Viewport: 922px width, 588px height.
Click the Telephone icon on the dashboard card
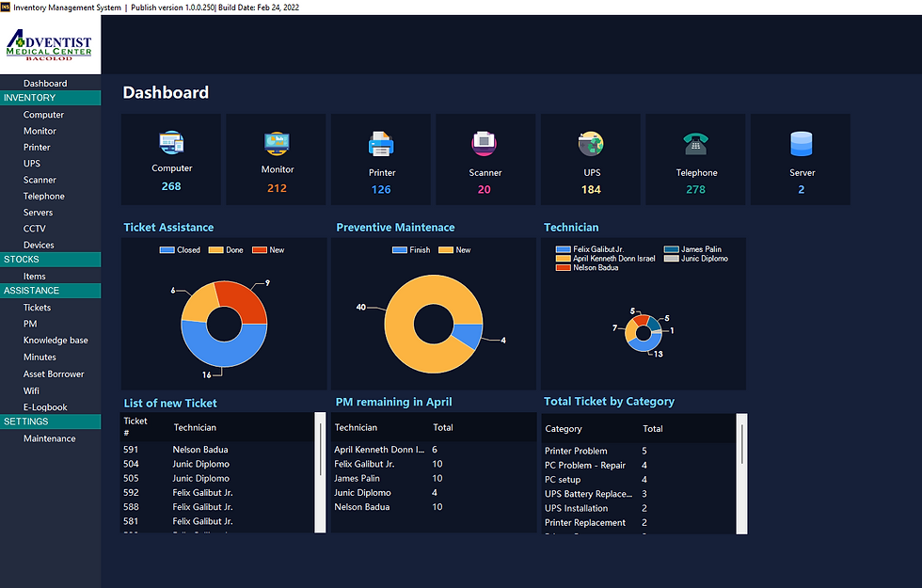click(695, 144)
